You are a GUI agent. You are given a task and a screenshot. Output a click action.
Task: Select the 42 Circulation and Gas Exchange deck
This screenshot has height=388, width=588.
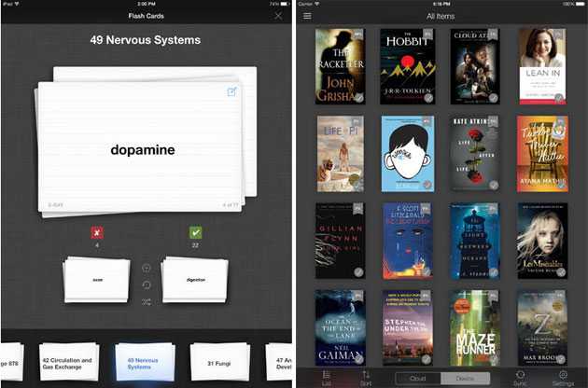tap(66, 363)
